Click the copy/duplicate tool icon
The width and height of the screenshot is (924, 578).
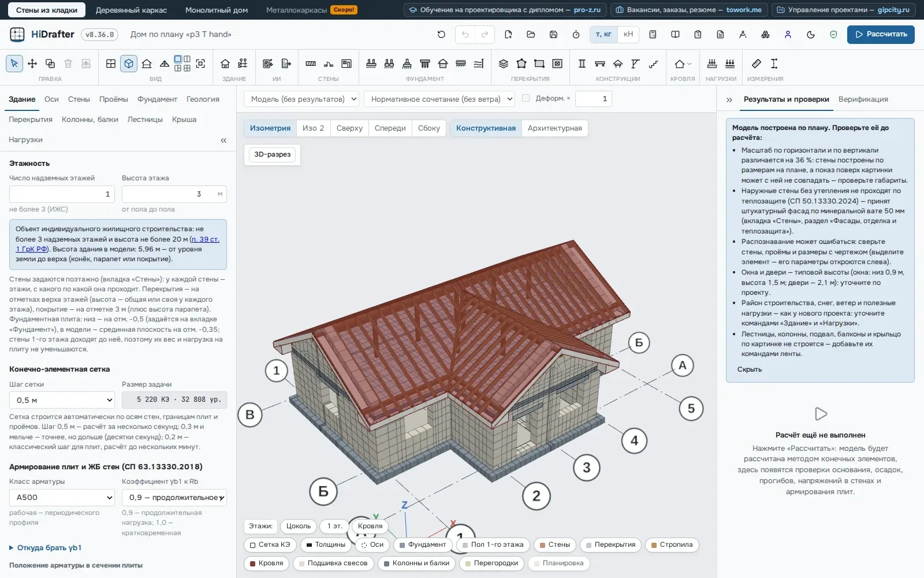tap(50, 64)
